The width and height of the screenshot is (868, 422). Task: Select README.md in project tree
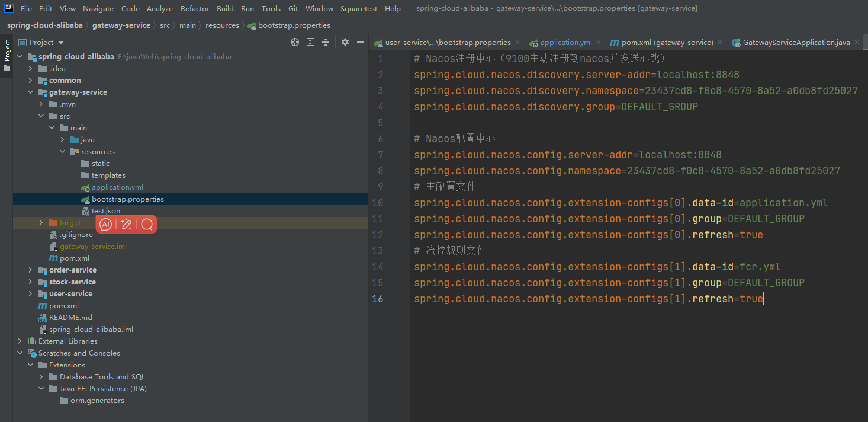tap(65, 318)
